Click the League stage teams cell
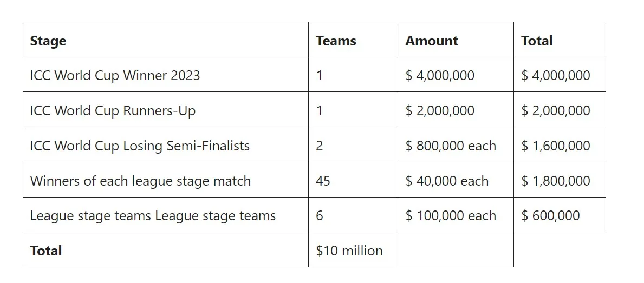Image resolution: width=644 pixels, height=283 pixels. tap(166, 214)
